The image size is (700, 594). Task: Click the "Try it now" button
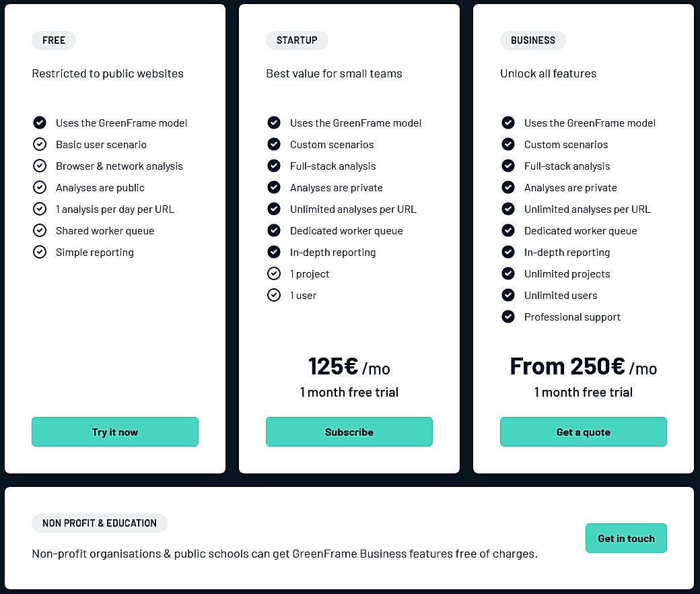click(x=114, y=432)
